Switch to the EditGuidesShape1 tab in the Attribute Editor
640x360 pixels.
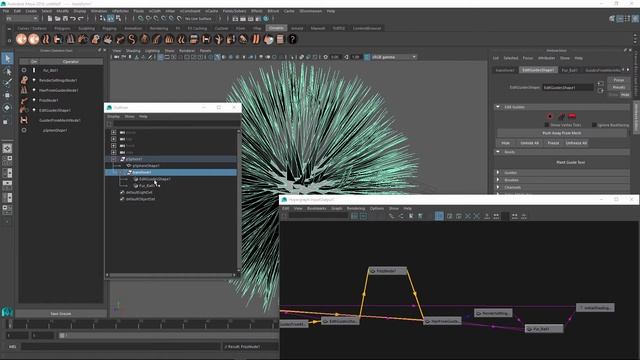(538, 70)
